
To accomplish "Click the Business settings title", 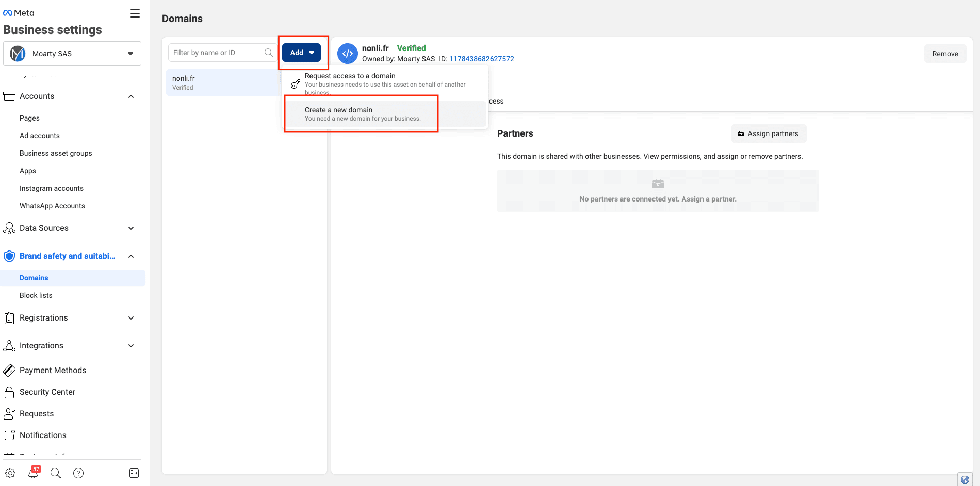I will tap(53, 30).
